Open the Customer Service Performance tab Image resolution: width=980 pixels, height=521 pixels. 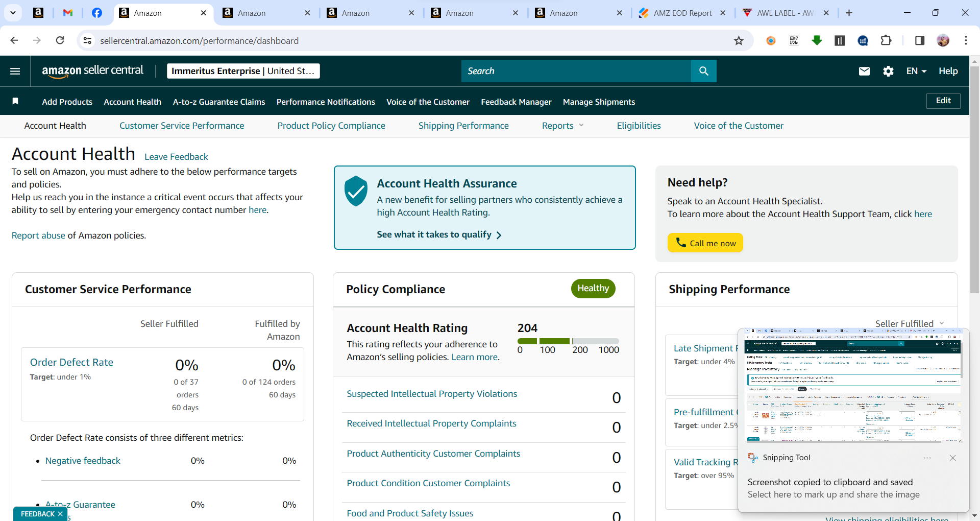[182, 126]
